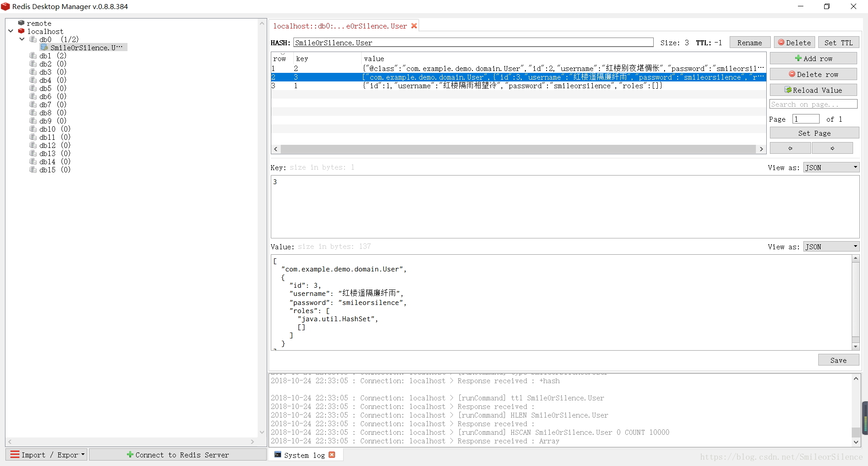Open the Value 'View as' JSON dropdown
Image resolution: width=868 pixels, height=466 pixels.
pos(831,247)
